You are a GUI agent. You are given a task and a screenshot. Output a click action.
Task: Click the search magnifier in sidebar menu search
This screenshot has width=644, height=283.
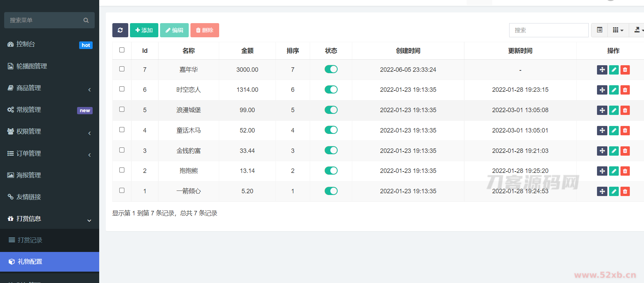click(86, 20)
